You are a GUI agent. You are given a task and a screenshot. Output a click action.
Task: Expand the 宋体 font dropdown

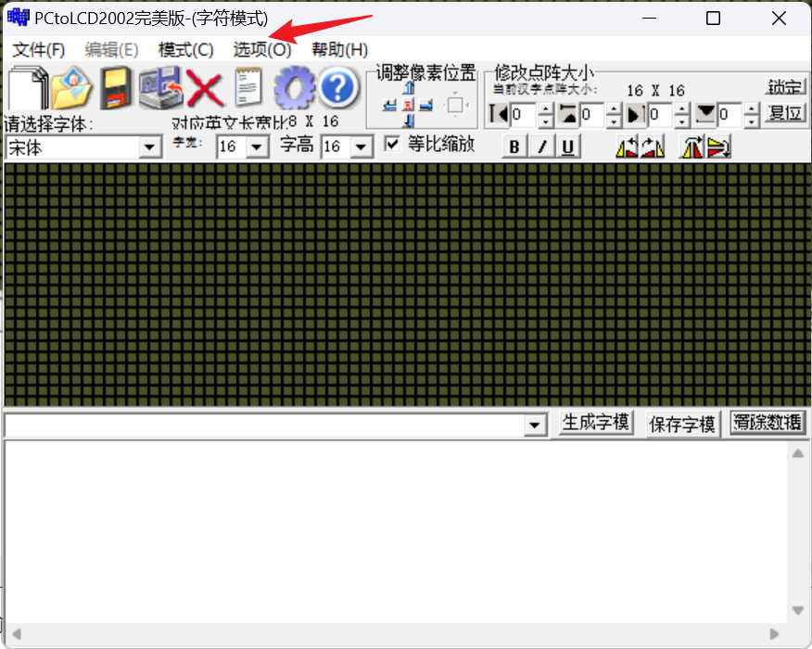coord(149,147)
